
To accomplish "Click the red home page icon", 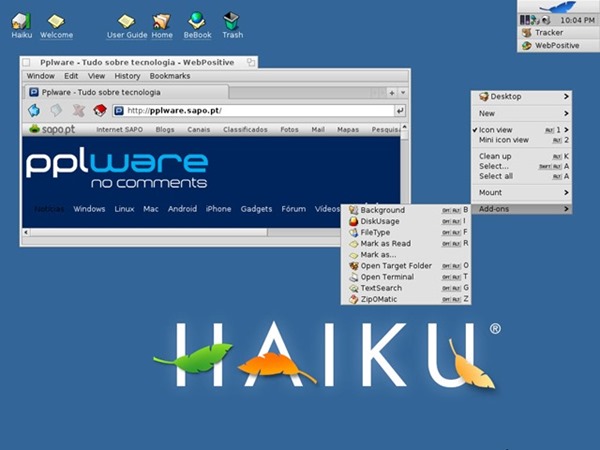I will click(100, 111).
